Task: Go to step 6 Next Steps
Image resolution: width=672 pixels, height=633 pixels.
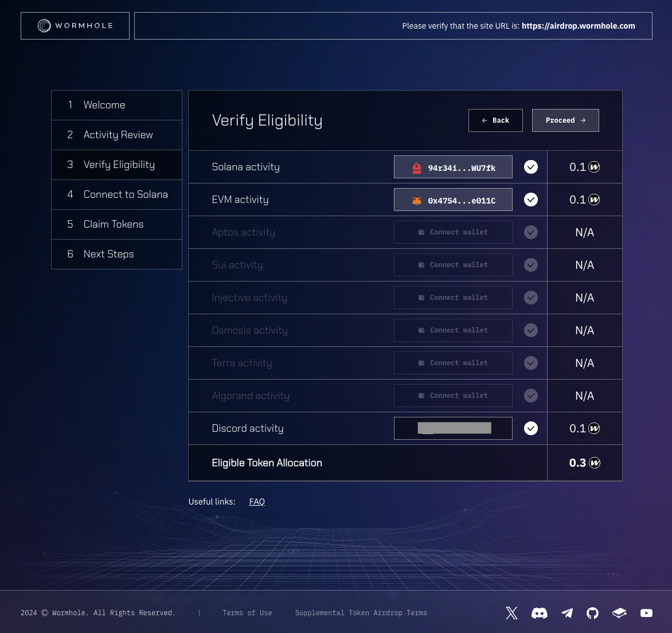Action: tap(116, 254)
